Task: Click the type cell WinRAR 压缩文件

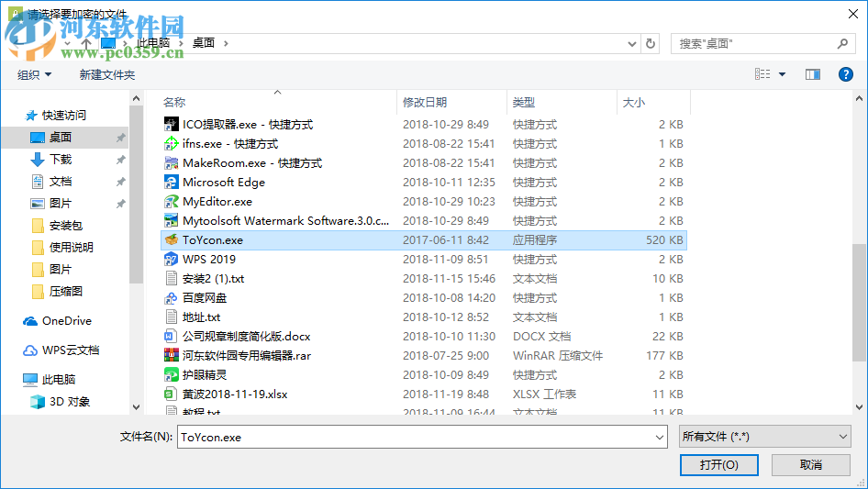Action: 558,356
